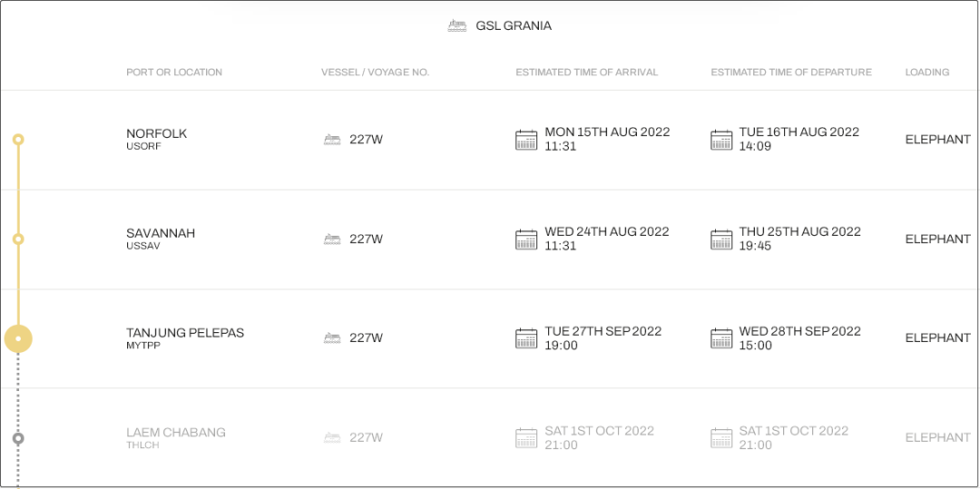This screenshot has width=980, height=489.
Task: Click the Savannah arrival calendar icon
Action: coord(526,240)
